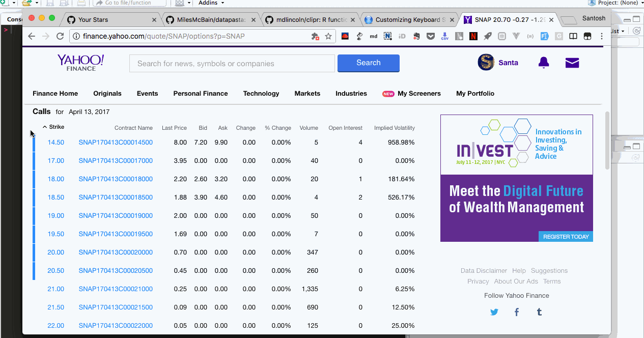Open Yahoo Mail envelope icon
This screenshot has height=338, width=644.
[x=572, y=63]
